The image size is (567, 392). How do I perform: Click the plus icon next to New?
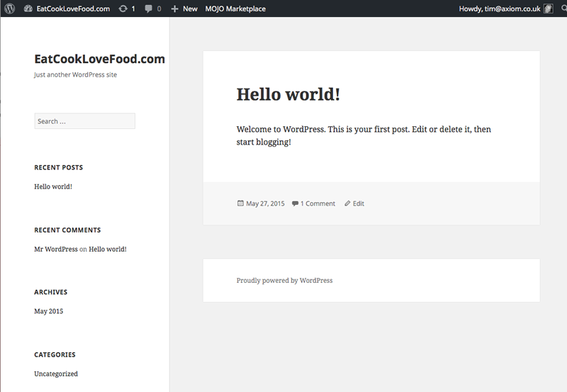174,9
